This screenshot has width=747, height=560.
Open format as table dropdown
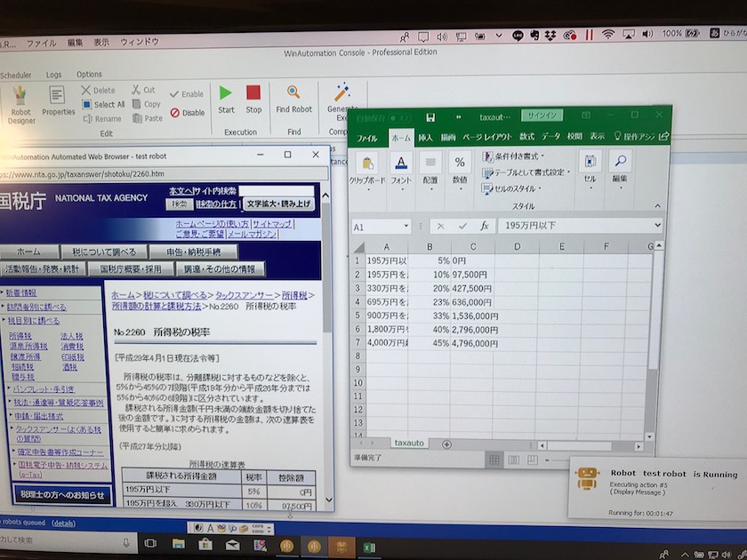[x=526, y=172]
